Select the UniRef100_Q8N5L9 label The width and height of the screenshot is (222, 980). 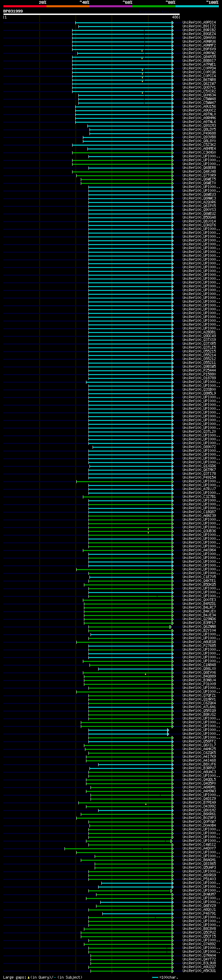199,394
